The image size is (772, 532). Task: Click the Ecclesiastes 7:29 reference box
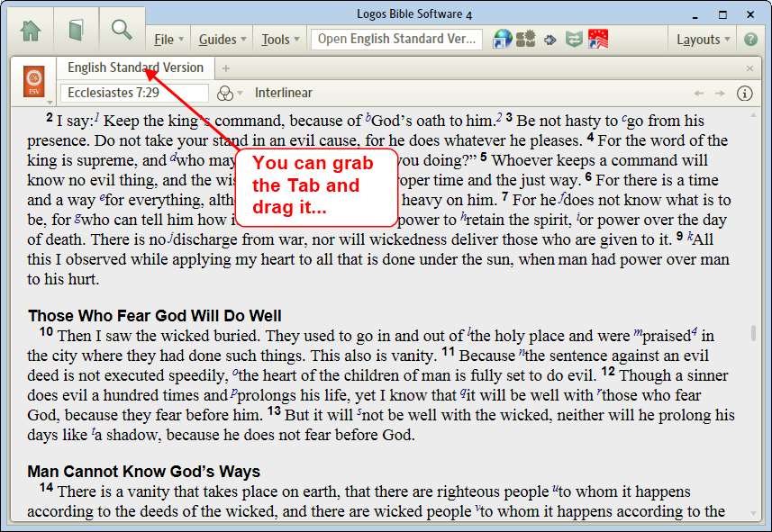pyautogui.click(x=134, y=93)
